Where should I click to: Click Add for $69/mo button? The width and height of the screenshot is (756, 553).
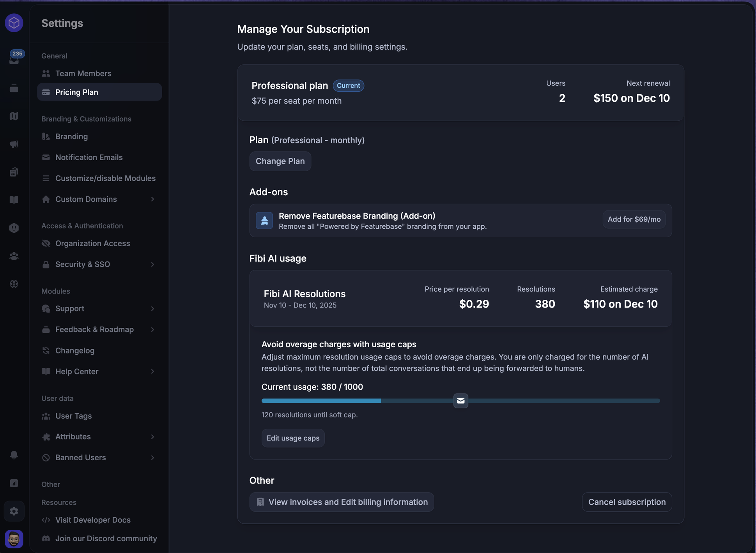click(x=634, y=219)
